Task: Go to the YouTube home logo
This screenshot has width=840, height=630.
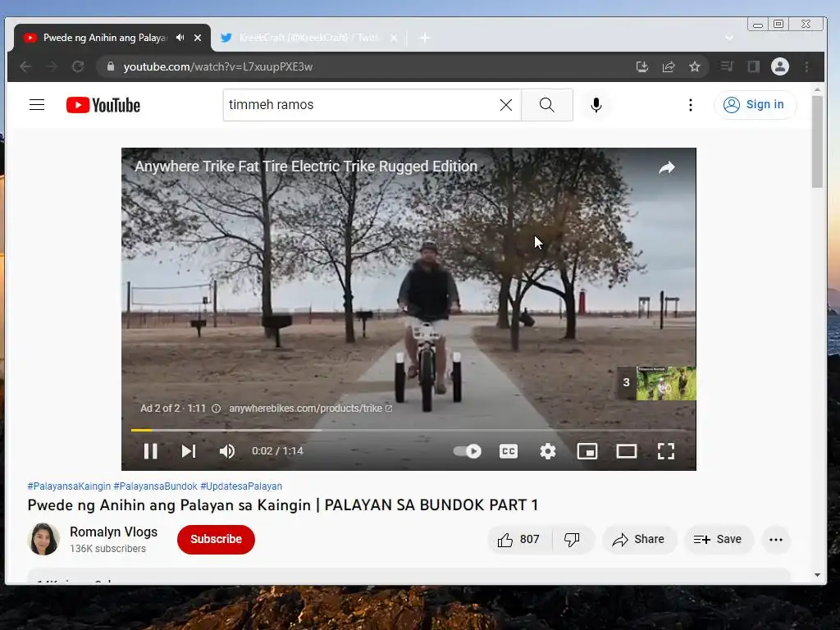Action: tap(103, 105)
